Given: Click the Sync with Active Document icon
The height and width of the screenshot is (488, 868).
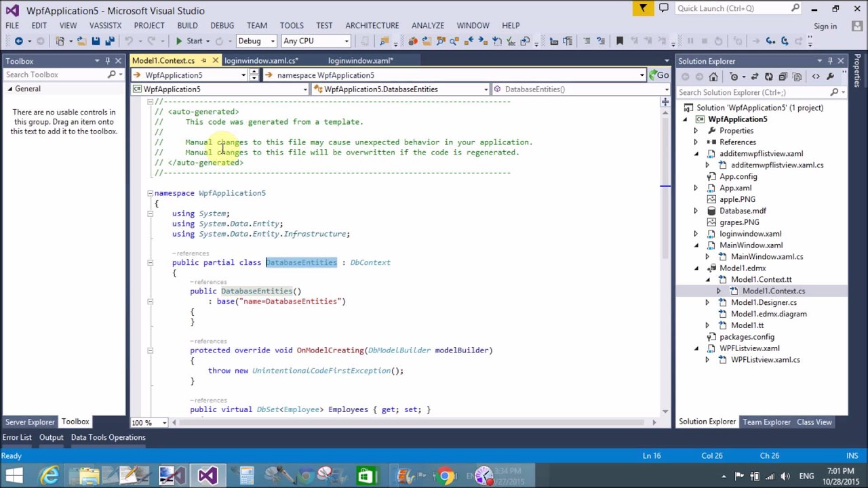Looking at the screenshot, I should pyautogui.click(x=754, y=77).
